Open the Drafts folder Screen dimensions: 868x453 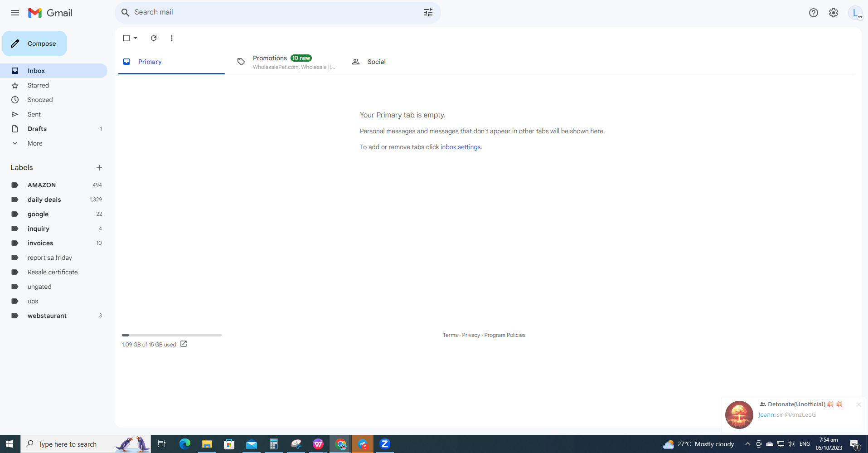click(53, 129)
